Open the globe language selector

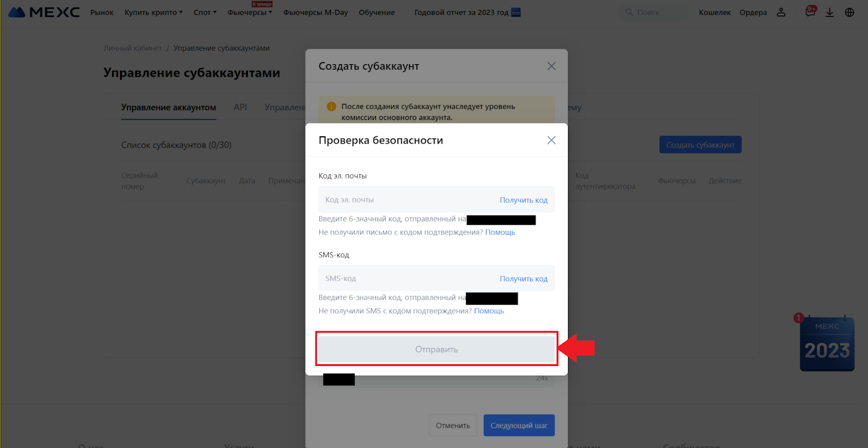point(850,12)
